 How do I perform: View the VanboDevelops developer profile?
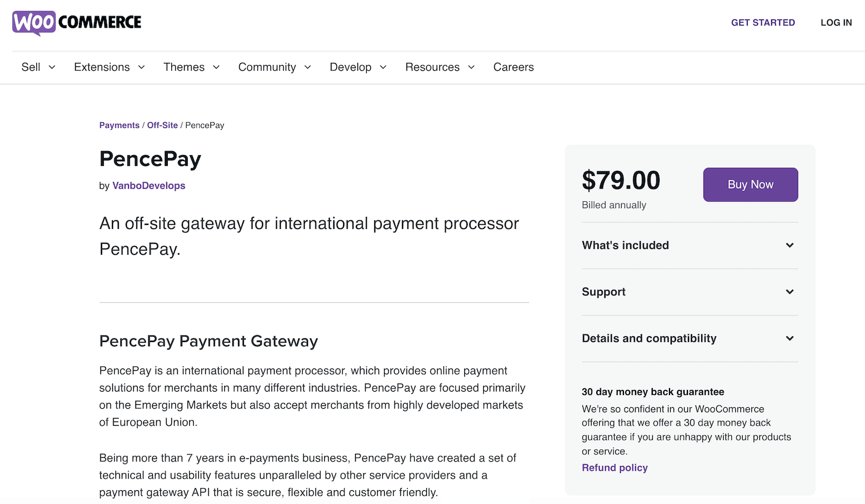(x=149, y=186)
